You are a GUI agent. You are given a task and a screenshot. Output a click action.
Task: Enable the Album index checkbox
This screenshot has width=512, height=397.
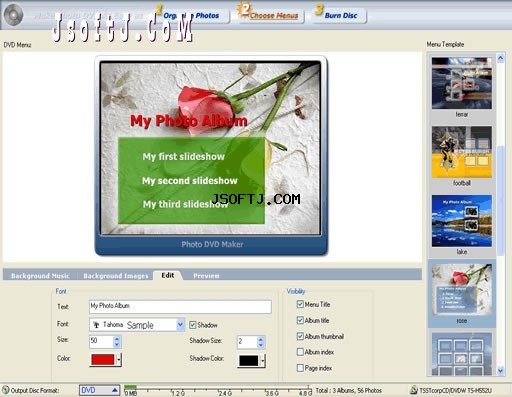point(300,352)
